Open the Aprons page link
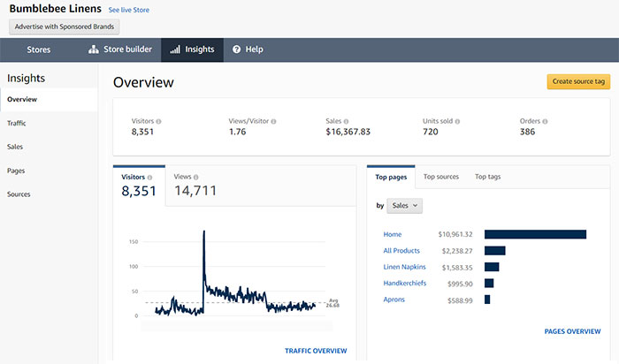The height and width of the screenshot is (364, 619). click(394, 300)
